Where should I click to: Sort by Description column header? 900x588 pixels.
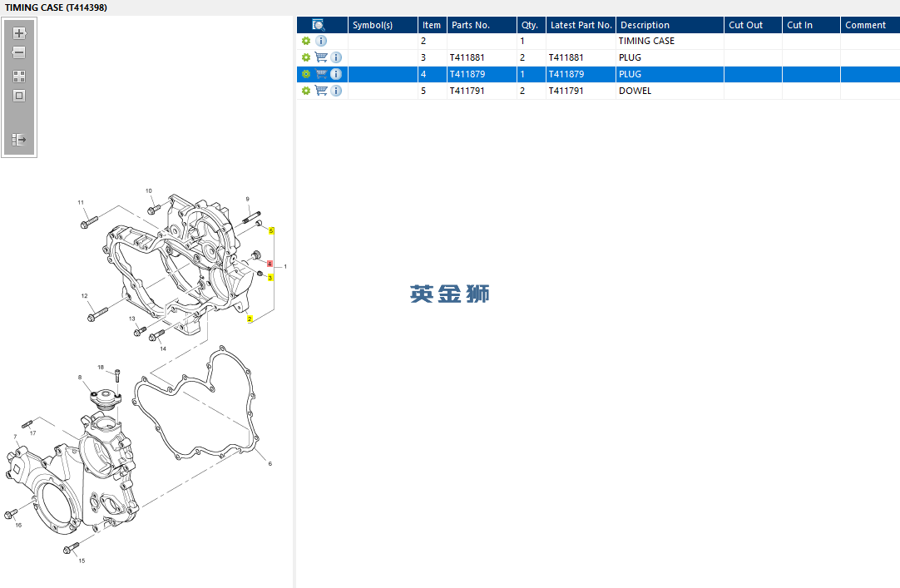(670, 25)
